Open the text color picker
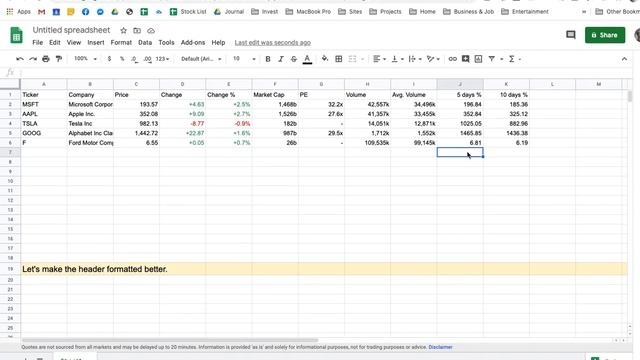This screenshot has width=640, height=360. coord(307,59)
